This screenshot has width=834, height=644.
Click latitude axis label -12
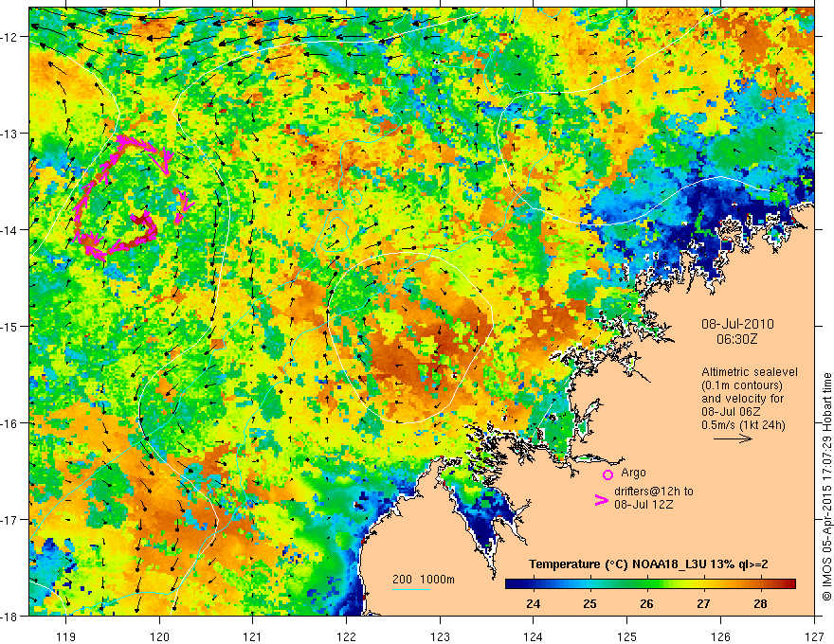point(10,37)
